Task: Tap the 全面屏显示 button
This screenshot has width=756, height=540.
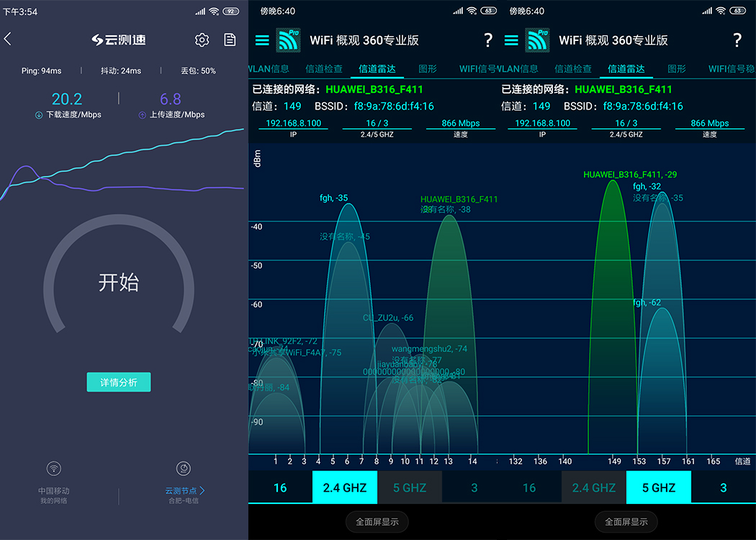Action: (377, 522)
